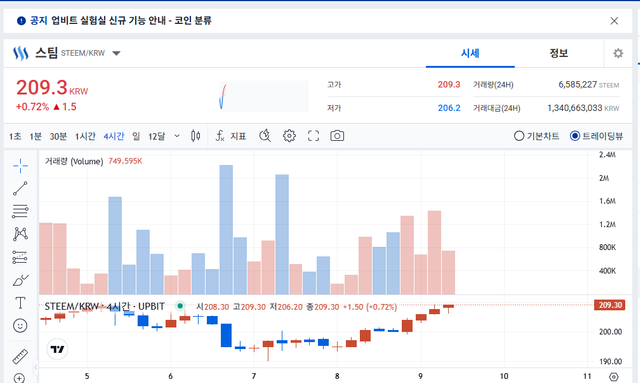Click the date 9 on time axis
Viewport: 640px width, 383px height.
pyautogui.click(x=420, y=376)
